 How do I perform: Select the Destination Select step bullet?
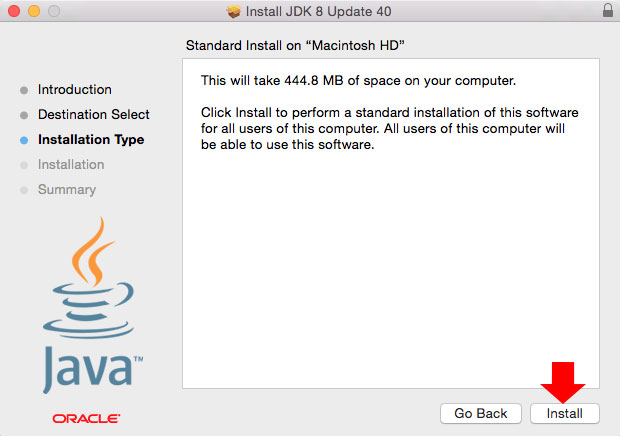click(24, 115)
